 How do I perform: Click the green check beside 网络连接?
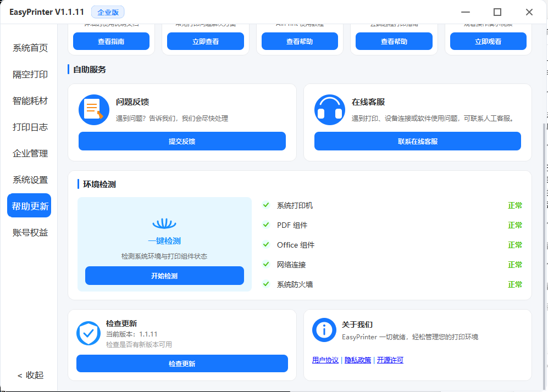pyautogui.click(x=266, y=264)
